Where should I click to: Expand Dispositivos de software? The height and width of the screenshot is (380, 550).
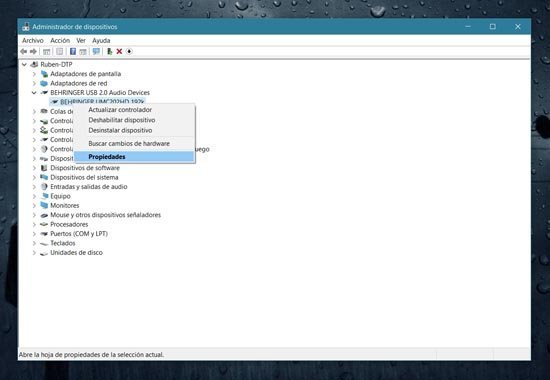tap(34, 168)
